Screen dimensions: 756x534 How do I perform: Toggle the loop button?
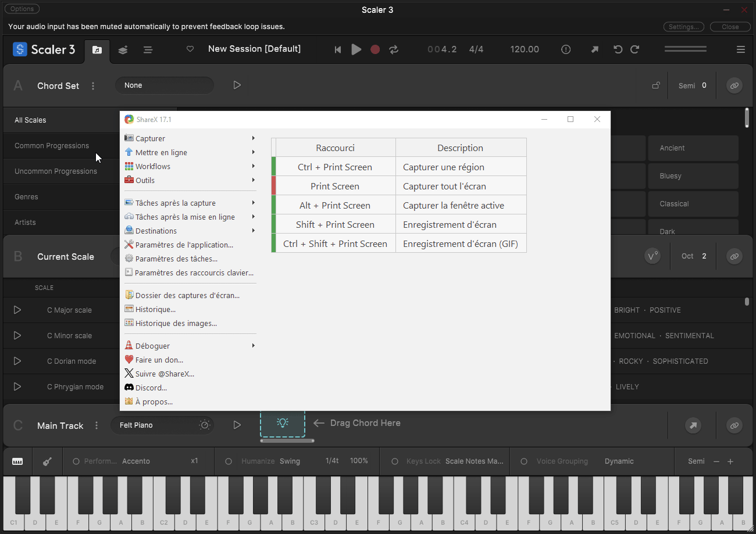click(x=394, y=50)
